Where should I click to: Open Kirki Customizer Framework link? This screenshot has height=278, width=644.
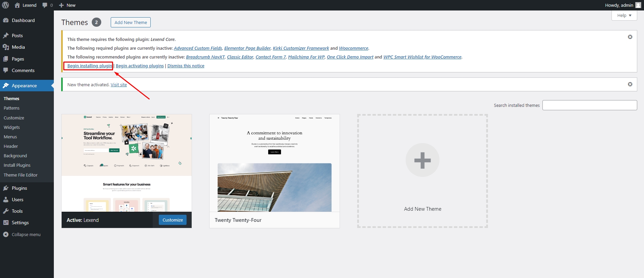pyautogui.click(x=301, y=48)
